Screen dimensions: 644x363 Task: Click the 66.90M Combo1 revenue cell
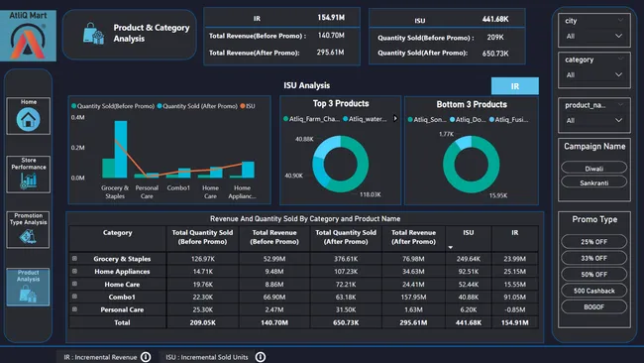click(274, 297)
